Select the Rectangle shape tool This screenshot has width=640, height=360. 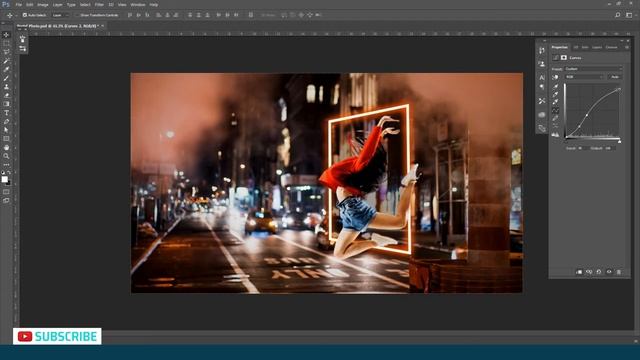[6, 139]
